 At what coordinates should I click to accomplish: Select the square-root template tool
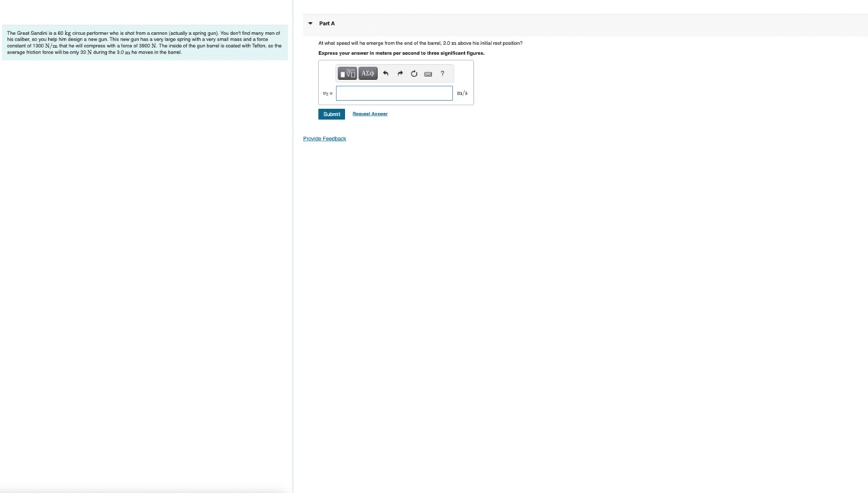348,73
